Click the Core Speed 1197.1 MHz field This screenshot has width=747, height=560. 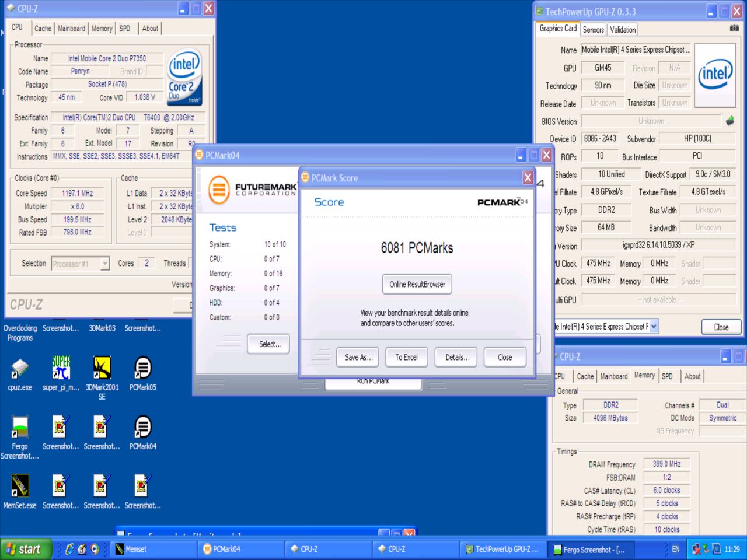pyautogui.click(x=78, y=193)
